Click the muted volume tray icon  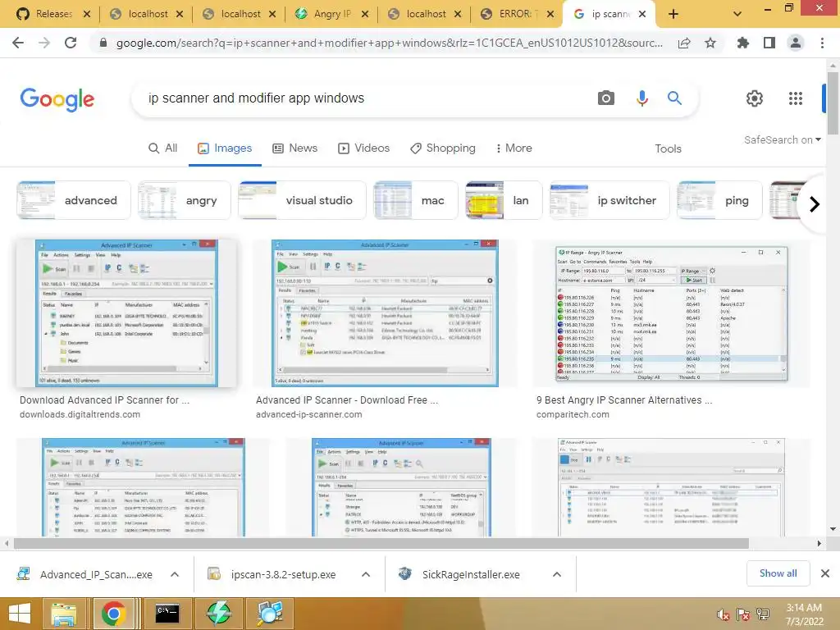(x=723, y=614)
